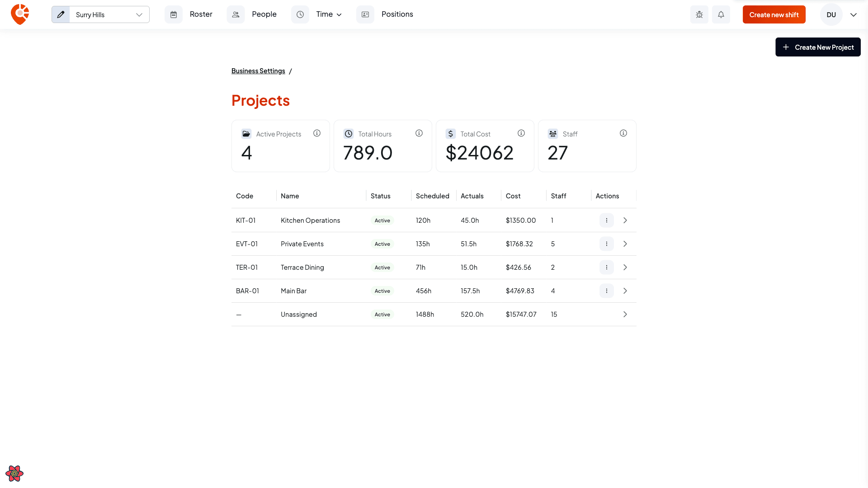The height and width of the screenshot is (488, 868).
Task: Click the 51.5h actuals cell
Action: pyautogui.click(x=469, y=244)
